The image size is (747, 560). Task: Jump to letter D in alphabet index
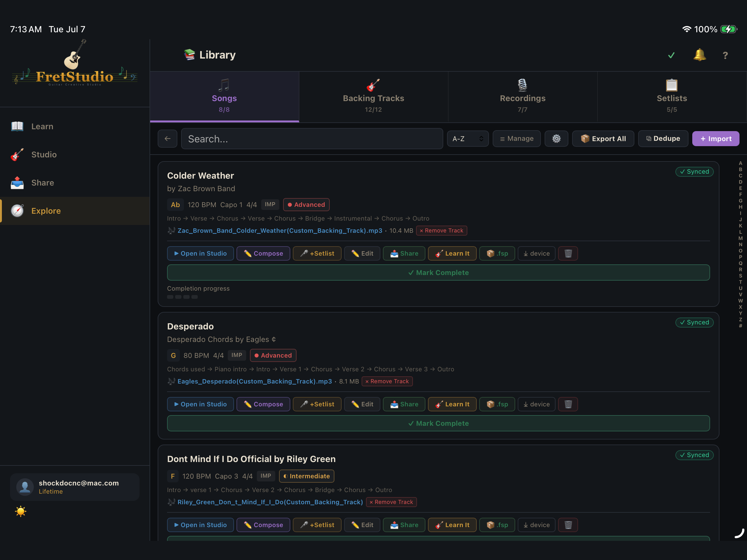pos(740,182)
